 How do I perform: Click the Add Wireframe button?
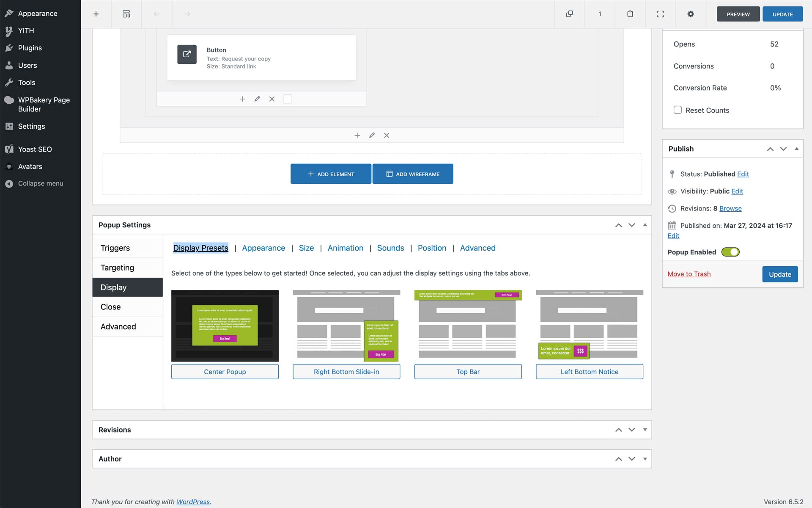point(413,174)
